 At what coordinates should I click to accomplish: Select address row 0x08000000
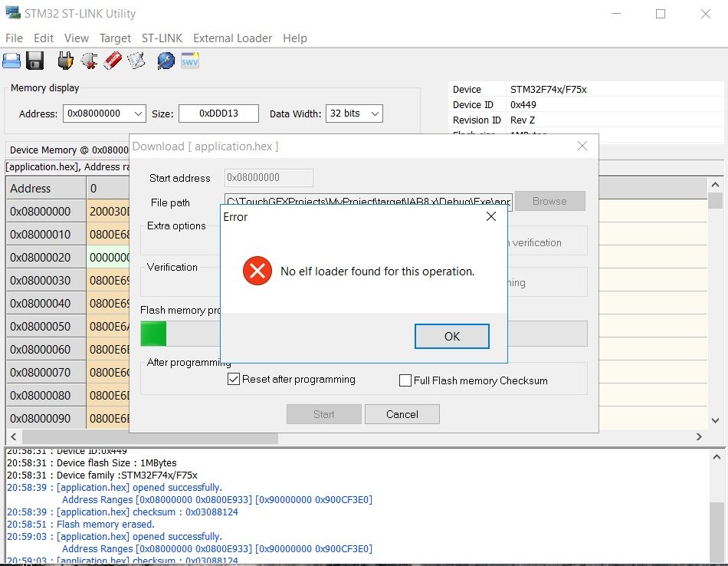(46, 212)
